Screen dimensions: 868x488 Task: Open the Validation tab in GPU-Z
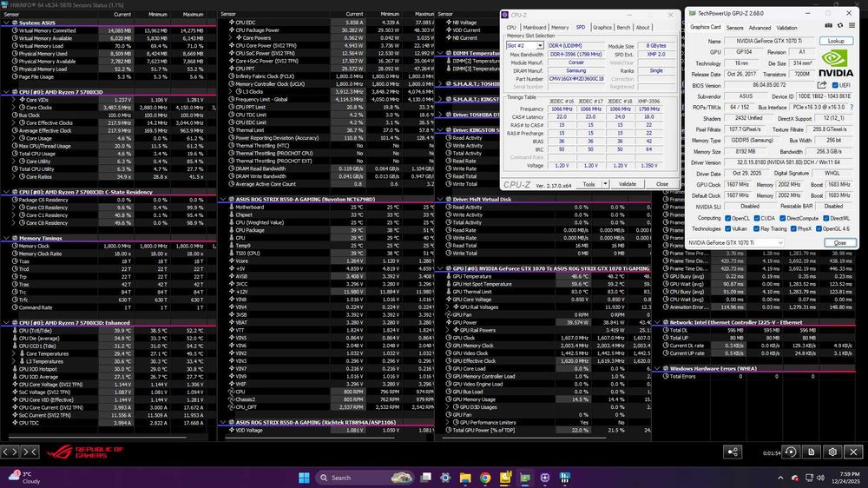click(786, 27)
